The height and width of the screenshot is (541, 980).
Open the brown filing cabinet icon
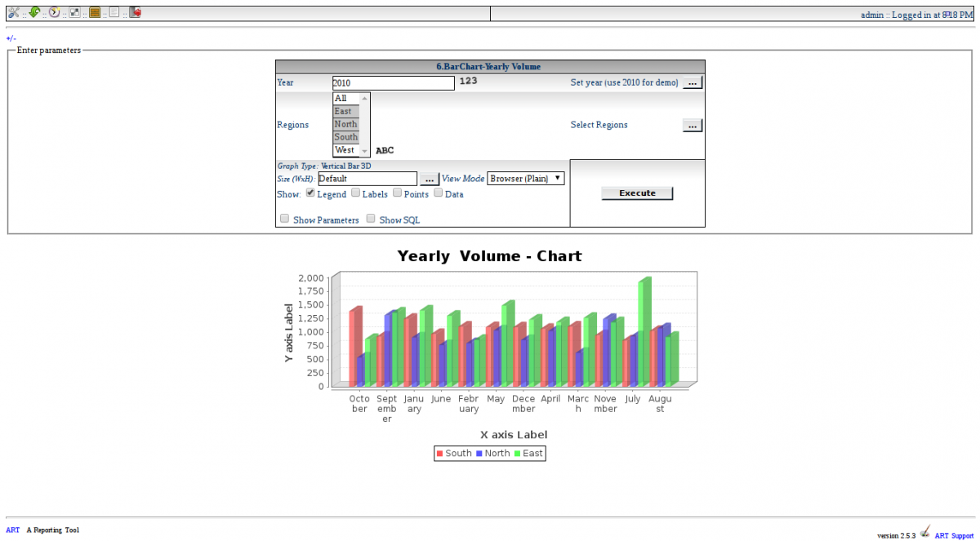coord(95,12)
